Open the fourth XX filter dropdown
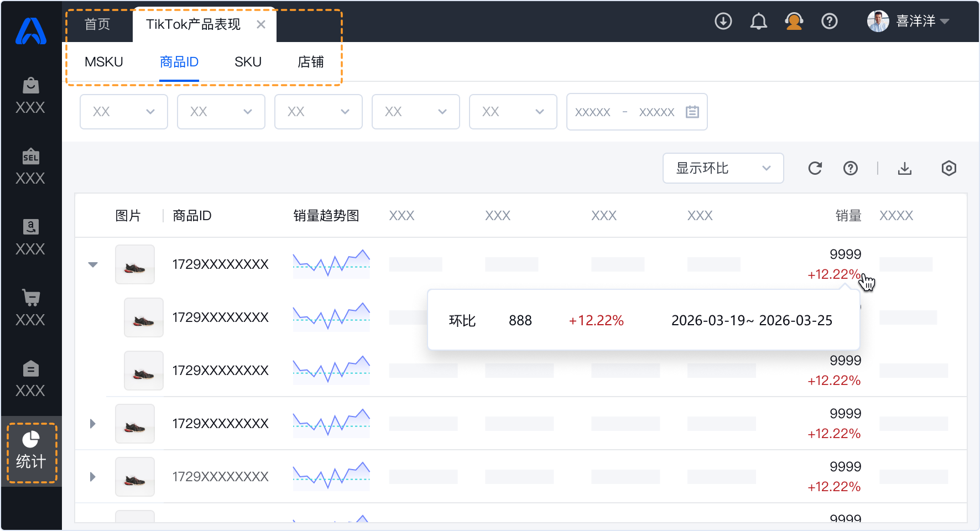Screen dimensions: 980x531 point(416,112)
